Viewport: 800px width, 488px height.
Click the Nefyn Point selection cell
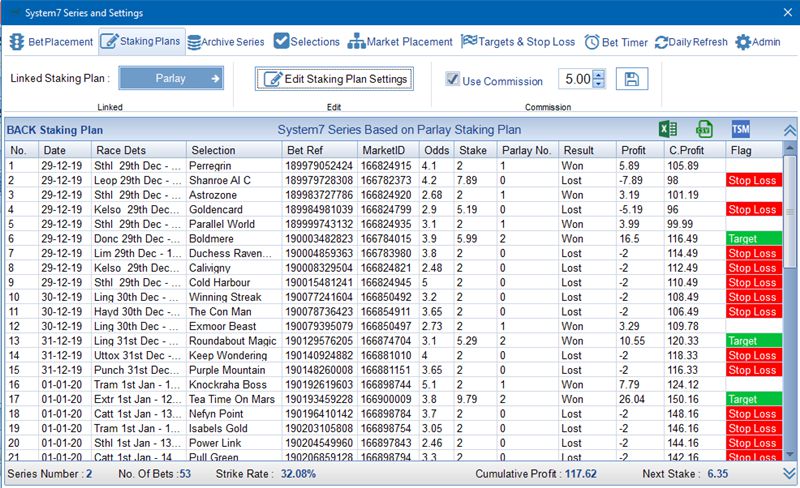pyautogui.click(x=234, y=413)
